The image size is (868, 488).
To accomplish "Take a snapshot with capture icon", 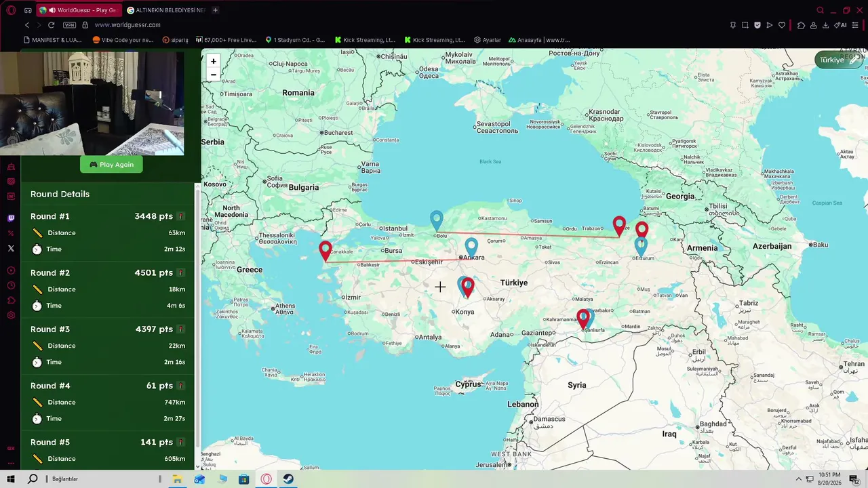I will [745, 25].
